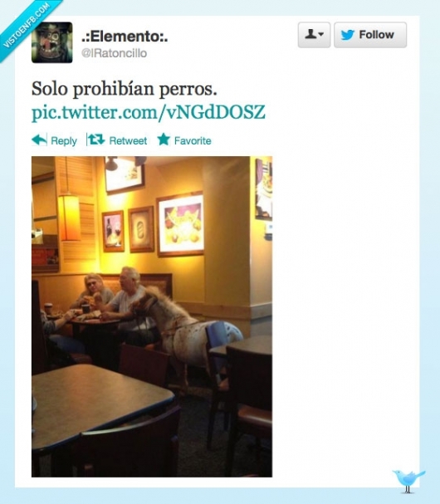The image size is (440, 504).
Task: Click the tweet text 'Solo prohibían perros.'
Action: point(125,89)
